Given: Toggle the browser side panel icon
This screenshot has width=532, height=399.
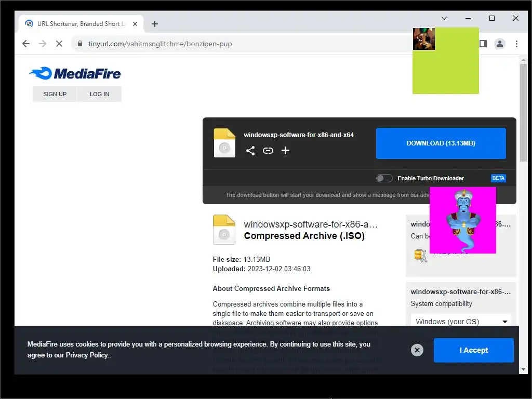Looking at the screenshot, I should point(483,44).
